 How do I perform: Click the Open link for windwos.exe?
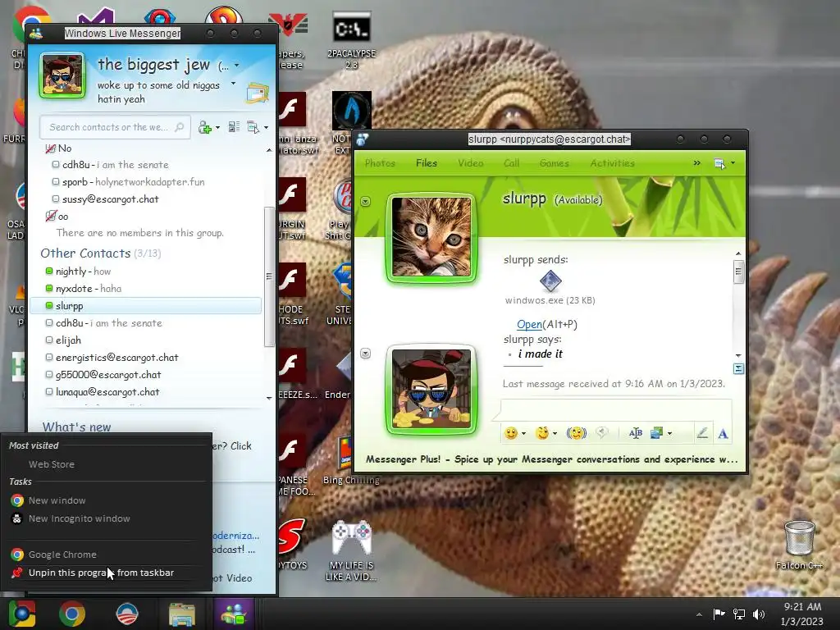(x=529, y=324)
